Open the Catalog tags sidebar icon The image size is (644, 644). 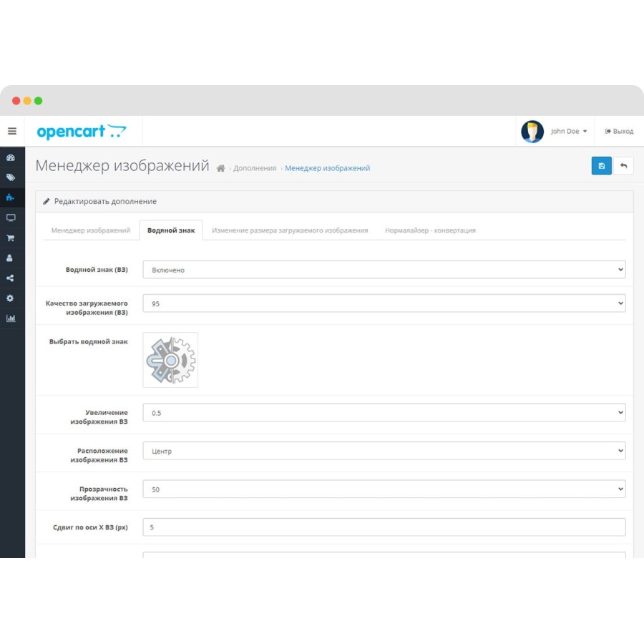pos(11,177)
